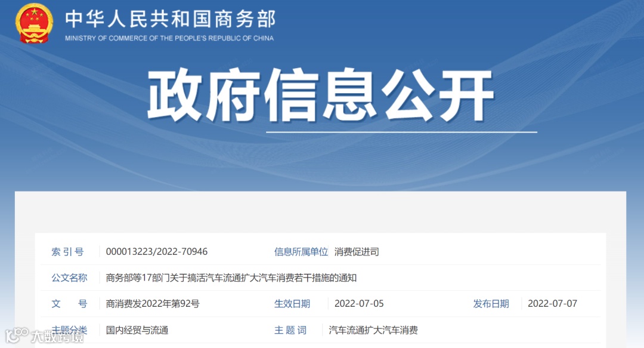Screen dimensions: 644x348
Task: Click the 中华人民共和国商务部 site title
Action: 171,19
